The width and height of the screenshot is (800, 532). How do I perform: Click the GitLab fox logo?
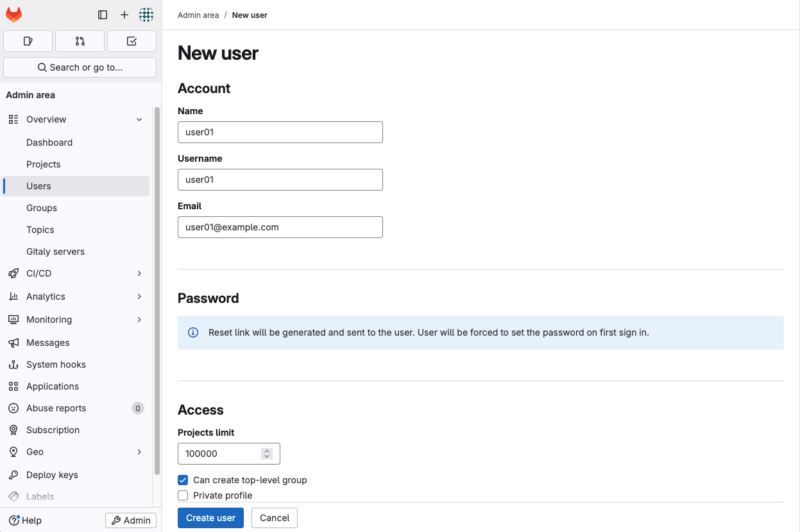click(x=13, y=15)
